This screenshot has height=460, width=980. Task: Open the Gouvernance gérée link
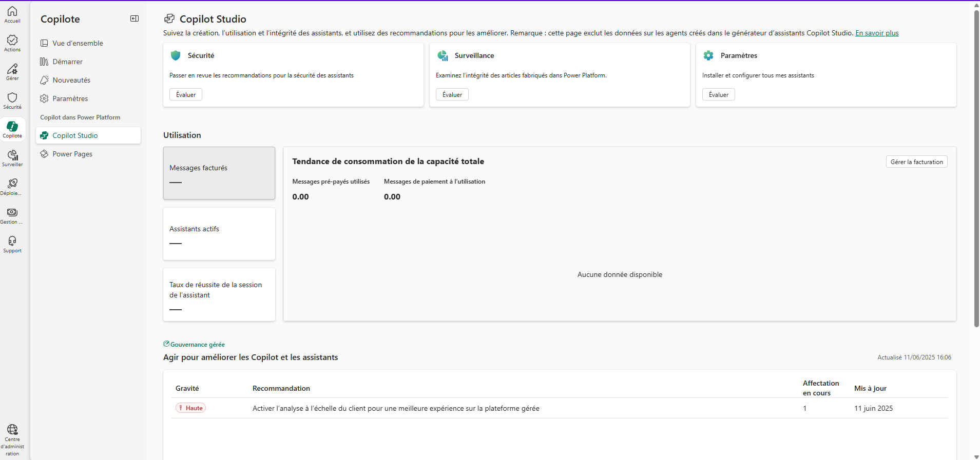pyautogui.click(x=198, y=345)
